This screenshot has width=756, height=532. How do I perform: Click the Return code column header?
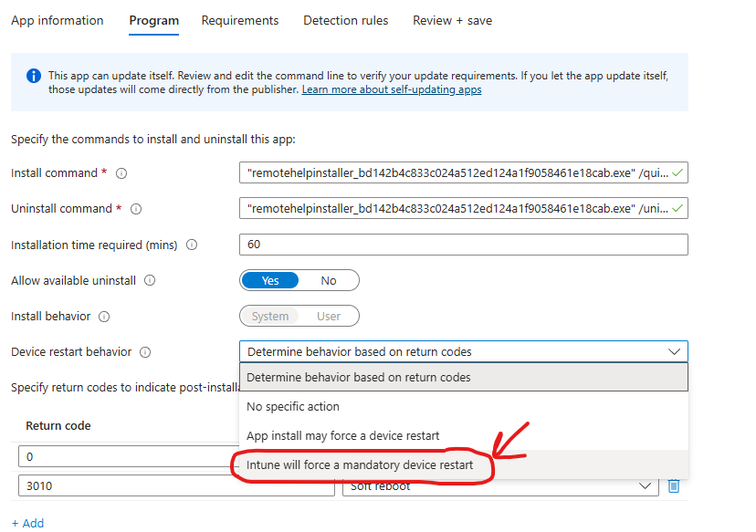point(58,425)
